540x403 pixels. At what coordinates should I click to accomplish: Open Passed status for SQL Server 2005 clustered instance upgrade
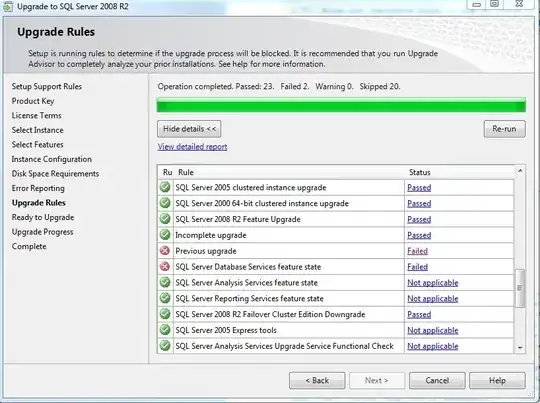(x=419, y=188)
